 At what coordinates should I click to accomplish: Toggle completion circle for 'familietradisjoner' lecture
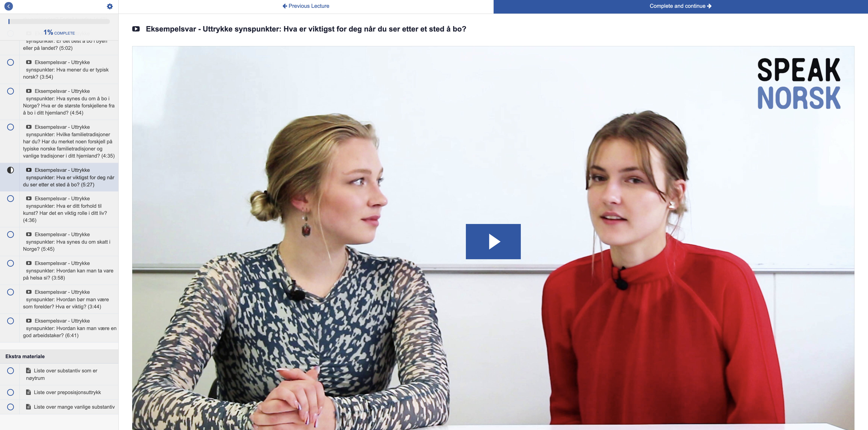tap(11, 127)
